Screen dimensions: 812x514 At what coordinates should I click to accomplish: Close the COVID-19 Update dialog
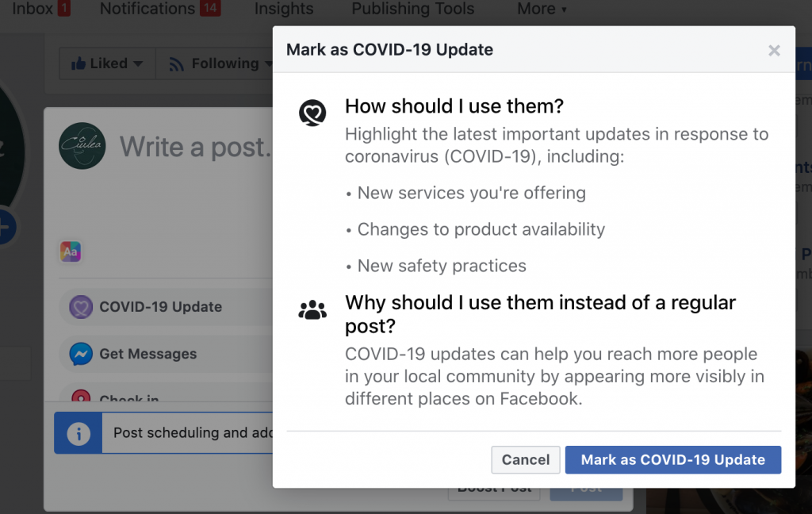click(774, 51)
